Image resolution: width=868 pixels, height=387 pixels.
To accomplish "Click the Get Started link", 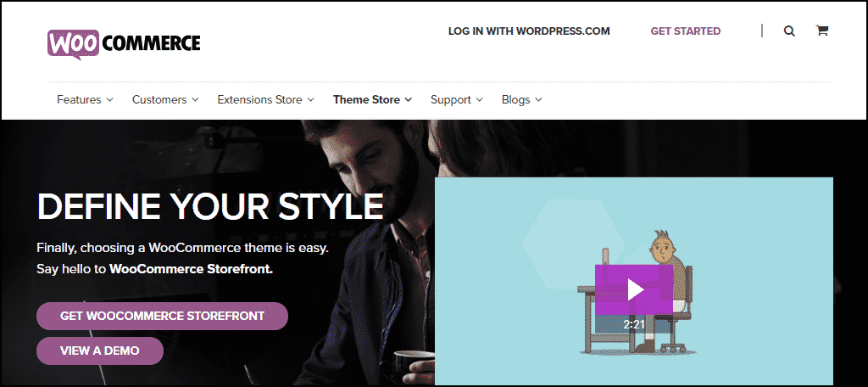I will tap(685, 31).
